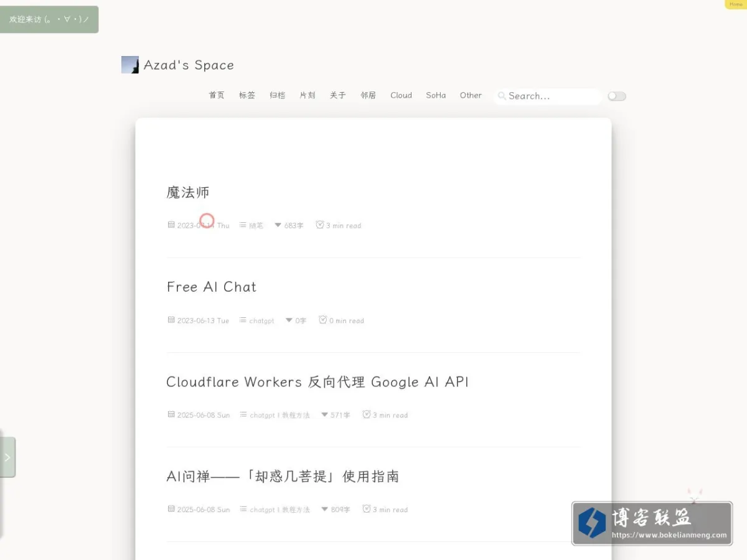Open Cloudflare Workers 反向代理 Google AI API post

pos(317,381)
